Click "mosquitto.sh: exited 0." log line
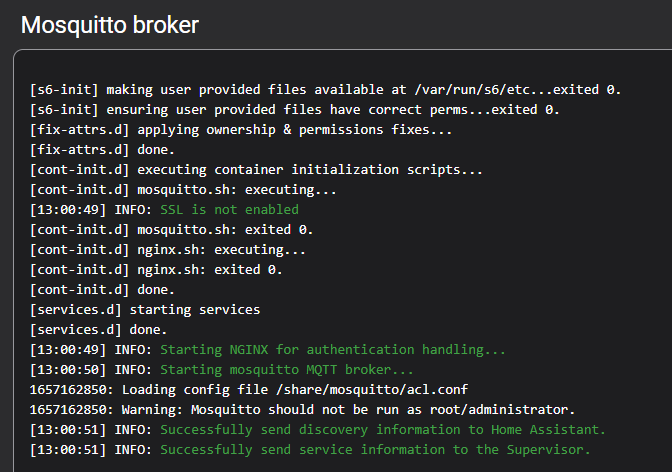The width and height of the screenshot is (672, 472). 171,230
